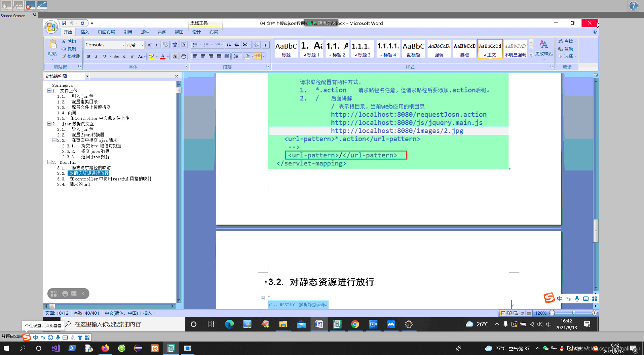The height and width of the screenshot is (355, 644).
Task: Close the document map pane
Action: point(177,76)
